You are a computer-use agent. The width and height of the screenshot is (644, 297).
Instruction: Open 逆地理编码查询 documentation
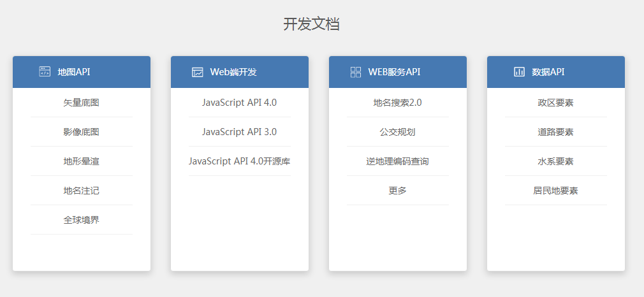pos(397,161)
